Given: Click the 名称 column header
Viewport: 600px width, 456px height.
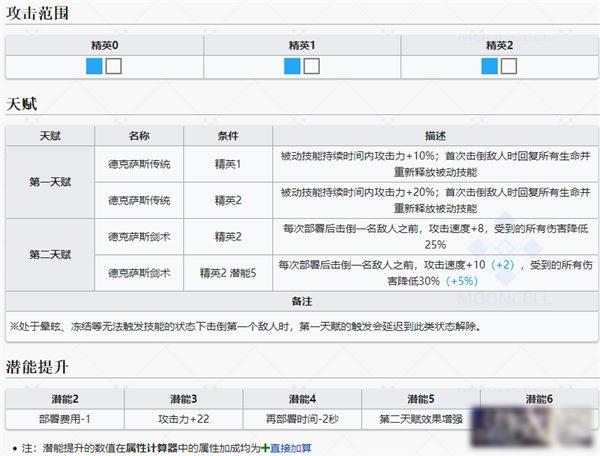Looking at the screenshot, I should (x=139, y=136).
